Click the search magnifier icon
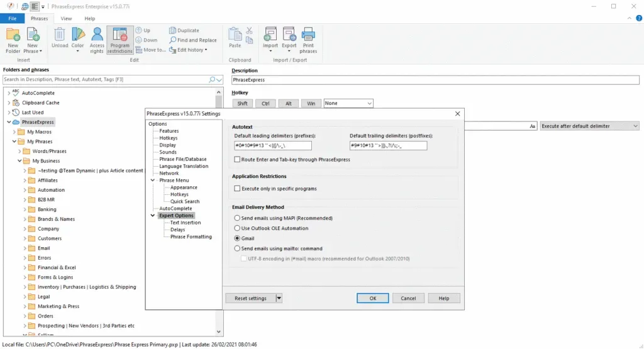Image resolution: width=644 pixels, height=349 pixels. (212, 79)
